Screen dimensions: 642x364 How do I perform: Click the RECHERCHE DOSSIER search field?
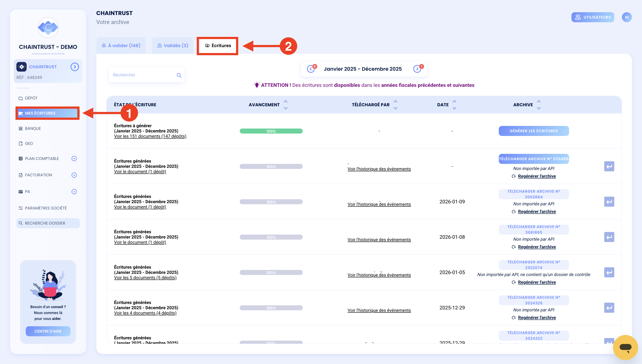point(48,223)
